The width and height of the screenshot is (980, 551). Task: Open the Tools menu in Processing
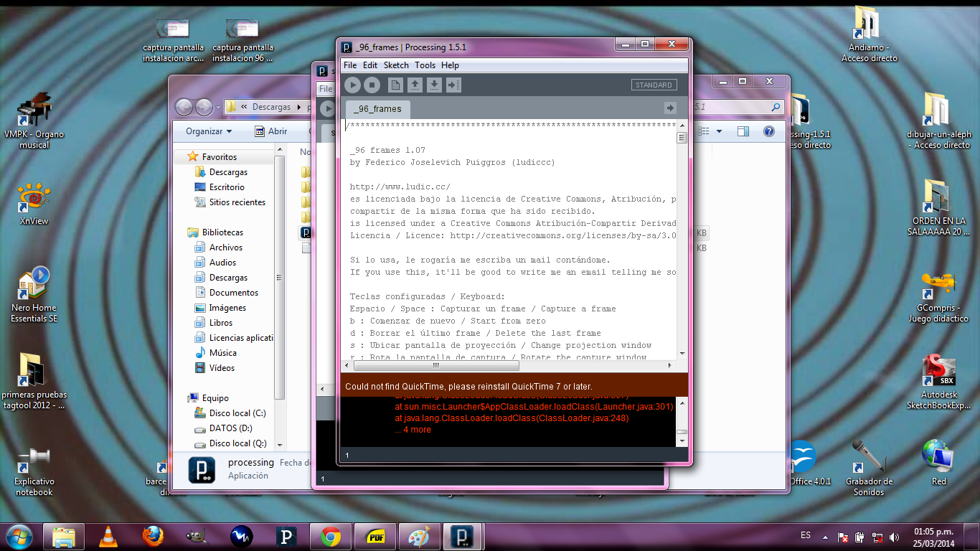pos(425,65)
